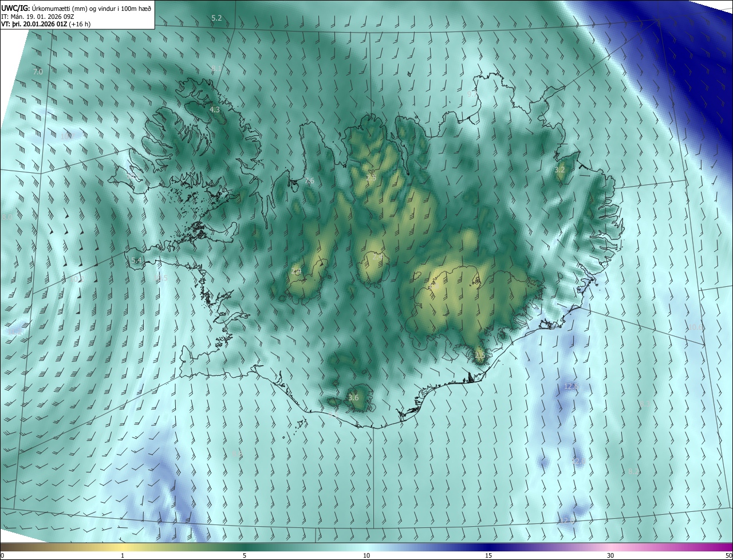The width and height of the screenshot is (733, 560).
Task: Click the "3.2" value label in the northeast
Action: click(560, 170)
